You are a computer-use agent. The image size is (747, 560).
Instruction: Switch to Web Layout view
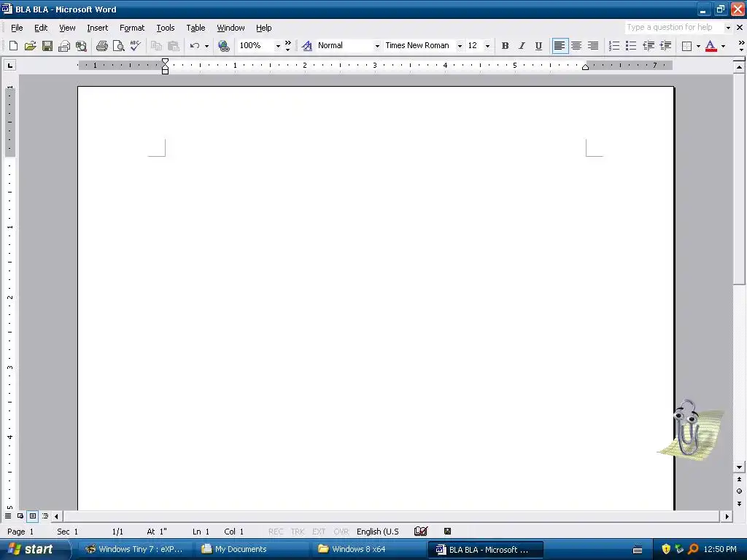coord(20,516)
